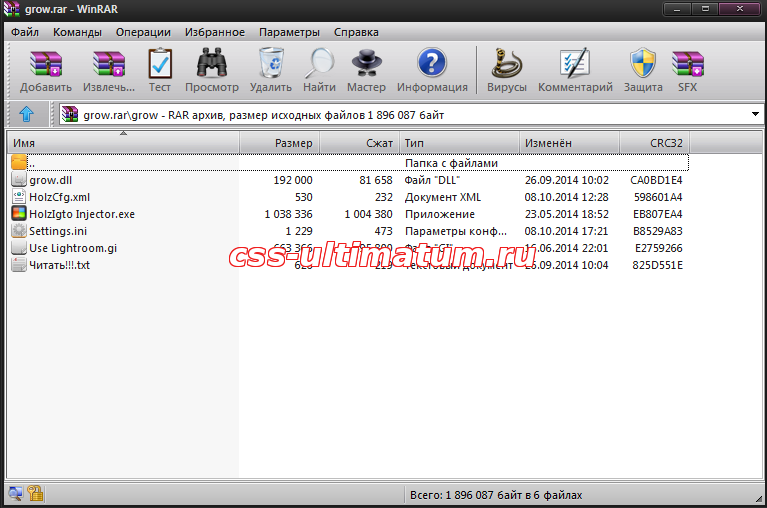Screen dimensions: 767x508
Task: Click type cell Документ XML
Action: pyautogui.click(x=443, y=197)
